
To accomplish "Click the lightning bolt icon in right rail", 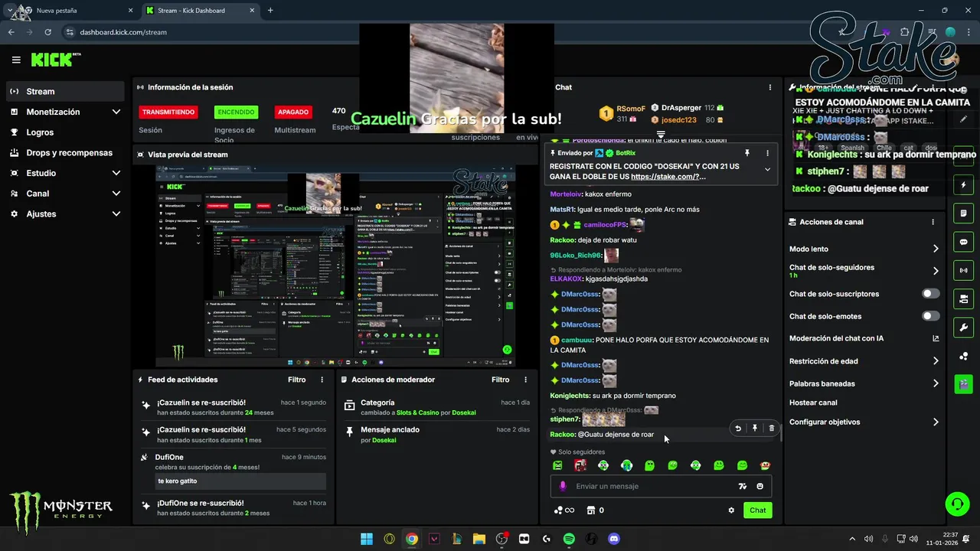I will pos(963,185).
